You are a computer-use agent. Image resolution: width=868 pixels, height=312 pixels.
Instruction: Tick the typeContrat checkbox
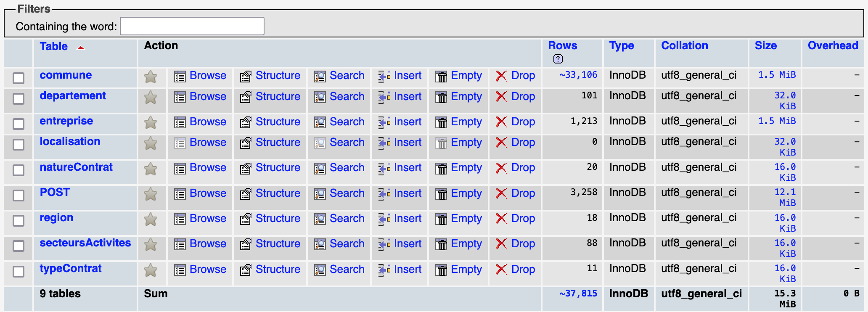pos(19,272)
